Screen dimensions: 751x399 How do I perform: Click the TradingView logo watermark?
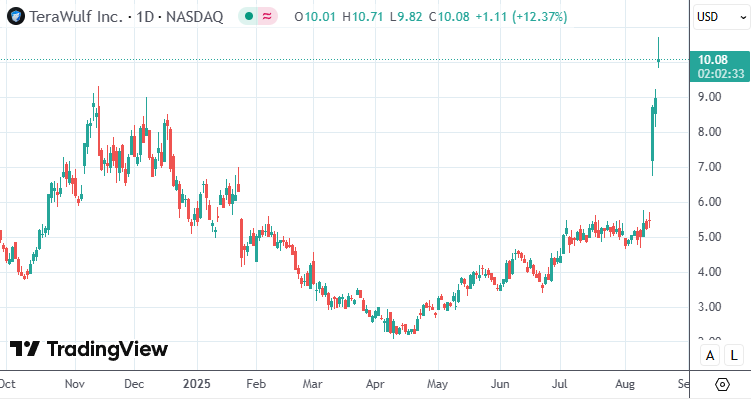pyautogui.click(x=89, y=349)
